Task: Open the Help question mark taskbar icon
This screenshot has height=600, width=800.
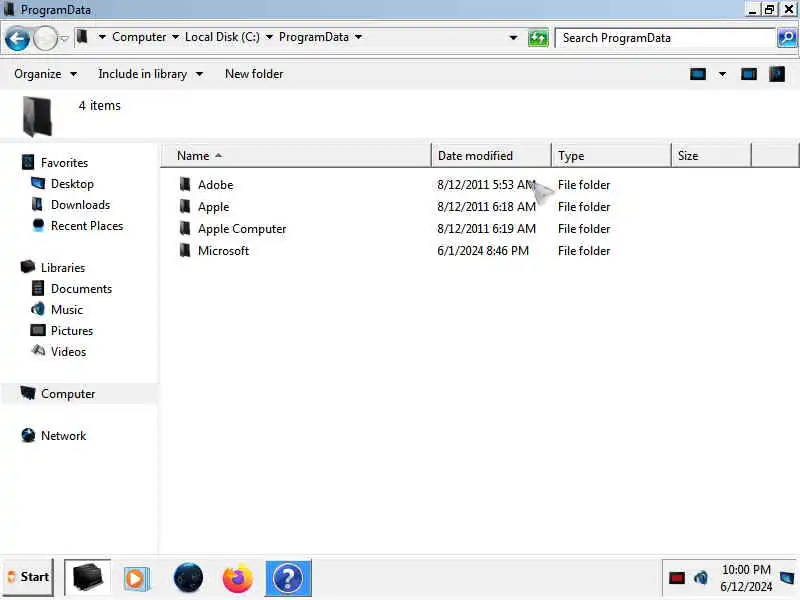Action: click(x=288, y=578)
